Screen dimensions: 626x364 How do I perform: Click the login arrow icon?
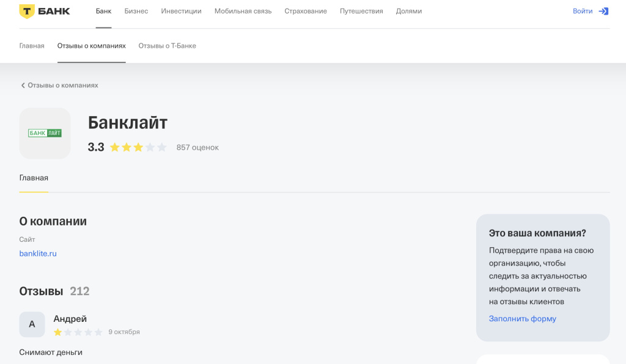(603, 11)
